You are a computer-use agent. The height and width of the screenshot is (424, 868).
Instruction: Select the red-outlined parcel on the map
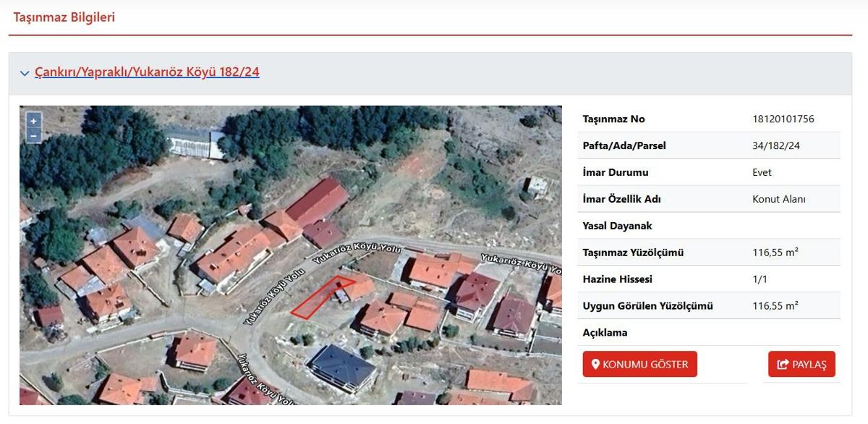[x=320, y=298]
